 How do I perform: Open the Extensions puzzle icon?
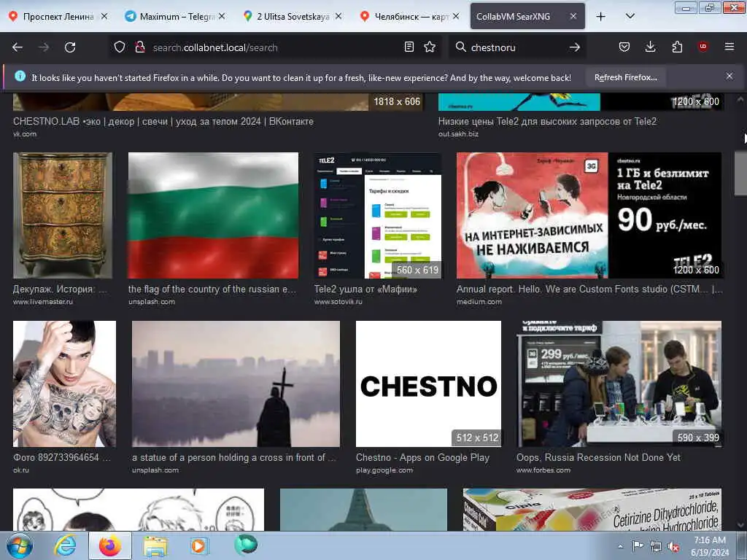pos(677,47)
